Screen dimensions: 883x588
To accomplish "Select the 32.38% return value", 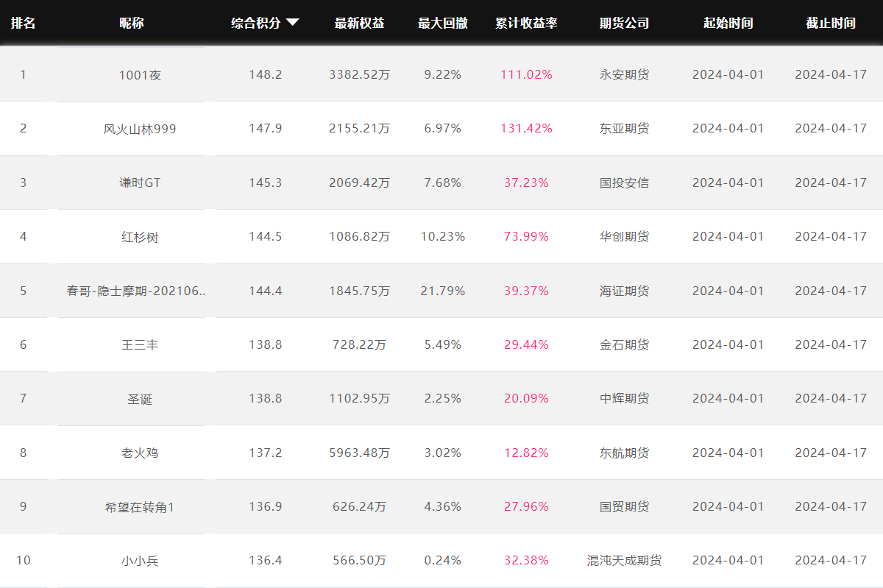I will (x=526, y=560).
